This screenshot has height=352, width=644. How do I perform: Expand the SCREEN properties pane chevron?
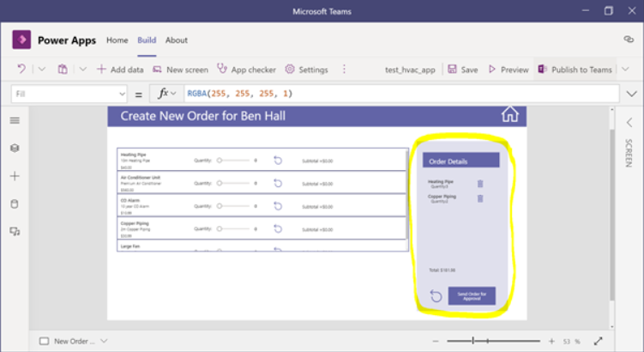coord(629,123)
